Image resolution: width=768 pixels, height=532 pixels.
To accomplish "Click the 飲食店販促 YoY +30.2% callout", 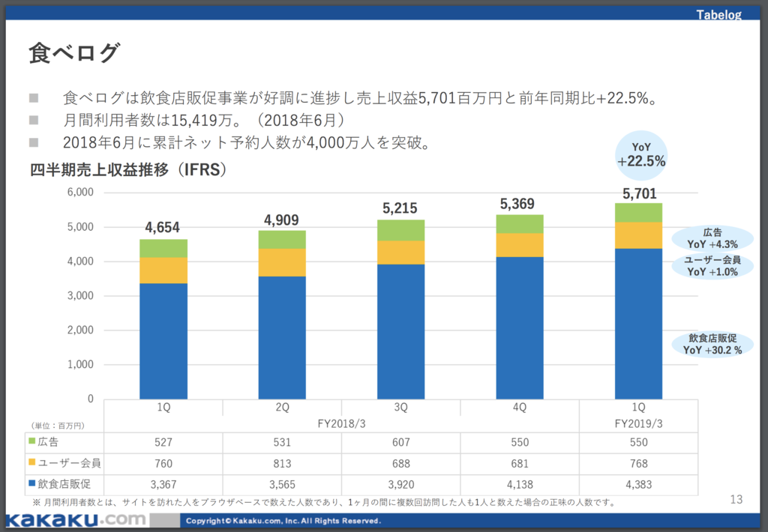I will point(712,344).
